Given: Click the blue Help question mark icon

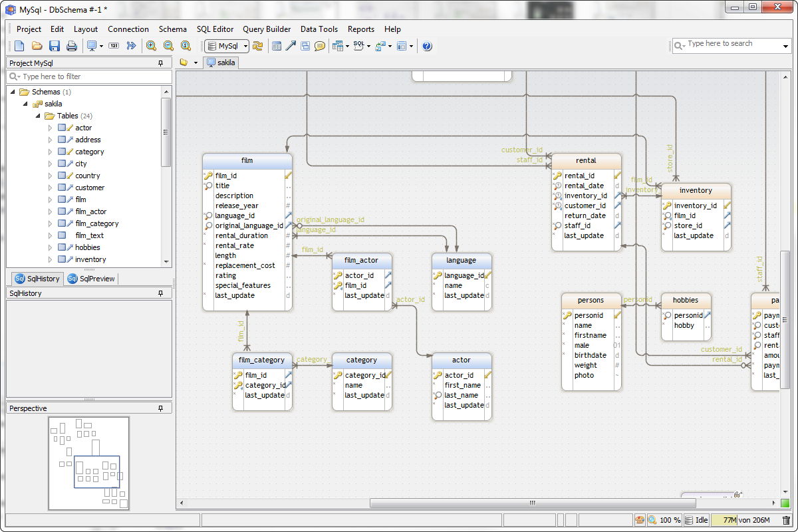Looking at the screenshot, I should click(427, 46).
